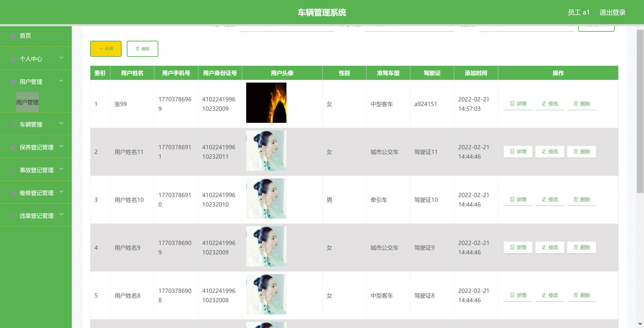Go to the 首页 menu item
Viewport: 644px width, 328px height.
click(25, 36)
